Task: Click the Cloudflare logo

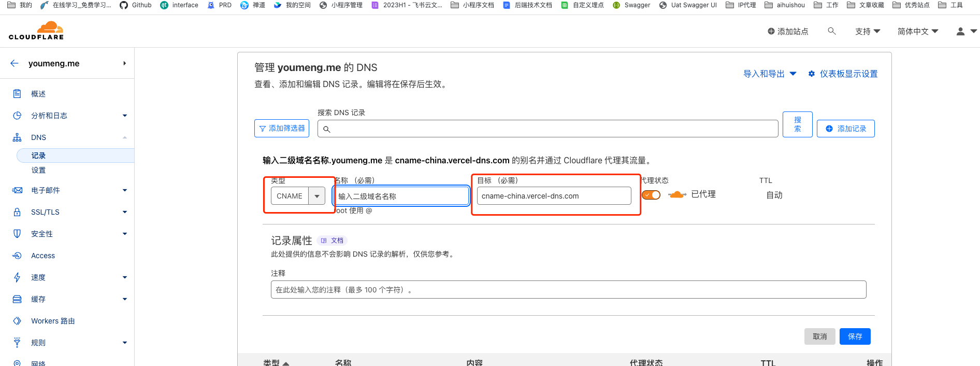Action: (36, 31)
